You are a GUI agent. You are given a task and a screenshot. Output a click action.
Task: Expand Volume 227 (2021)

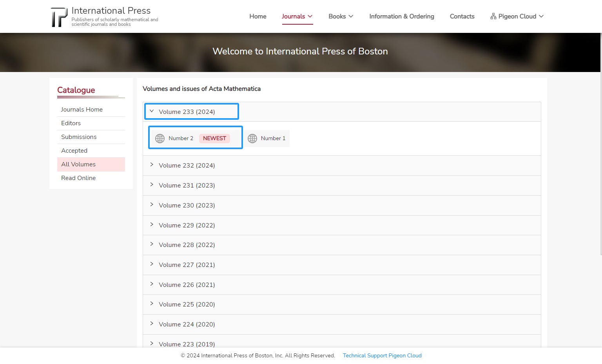[x=342, y=265]
